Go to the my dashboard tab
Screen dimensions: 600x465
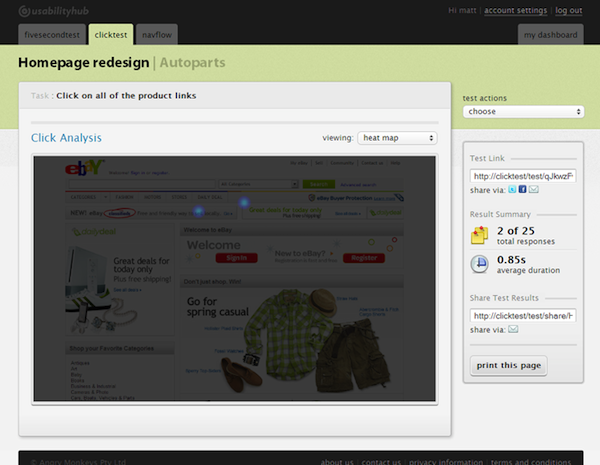(551, 35)
